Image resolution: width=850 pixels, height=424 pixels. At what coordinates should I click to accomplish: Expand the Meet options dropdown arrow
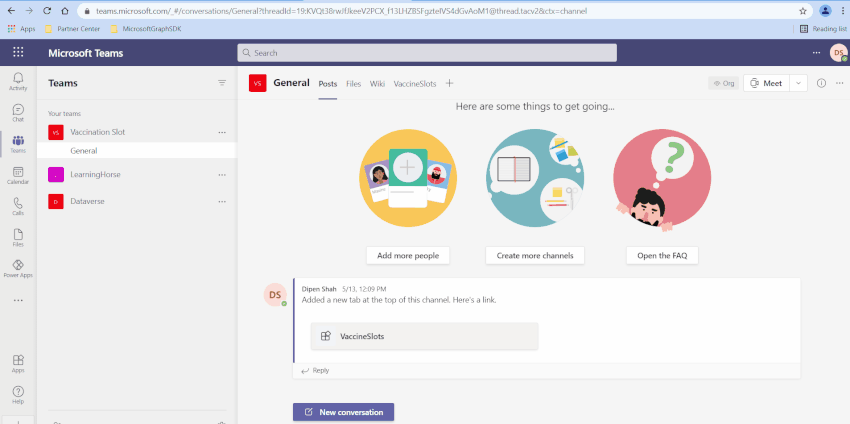tap(798, 83)
